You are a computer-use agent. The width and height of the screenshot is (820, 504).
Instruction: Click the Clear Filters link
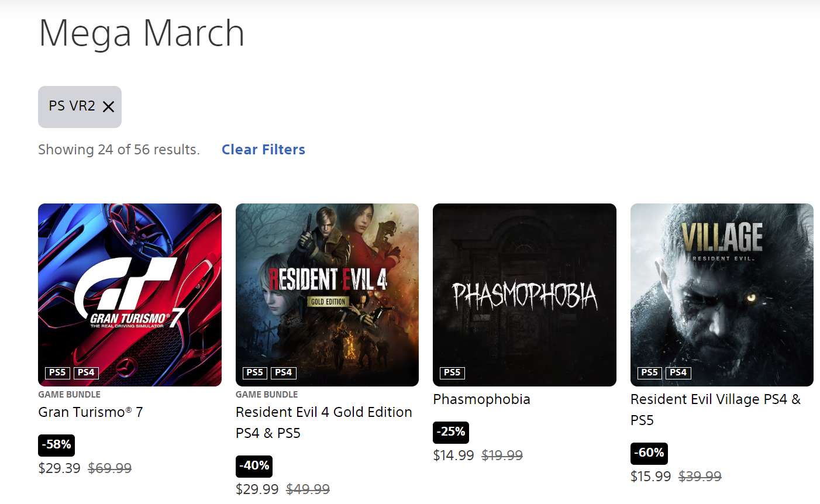[263, 150]
